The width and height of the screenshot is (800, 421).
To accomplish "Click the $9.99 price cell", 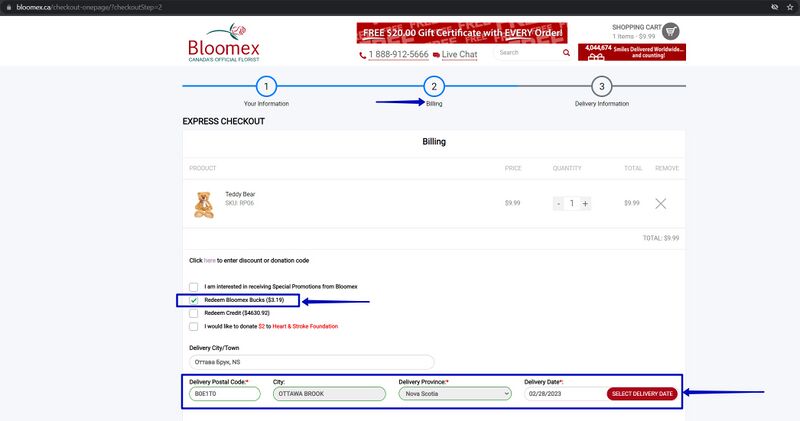I will coord(513,203).
